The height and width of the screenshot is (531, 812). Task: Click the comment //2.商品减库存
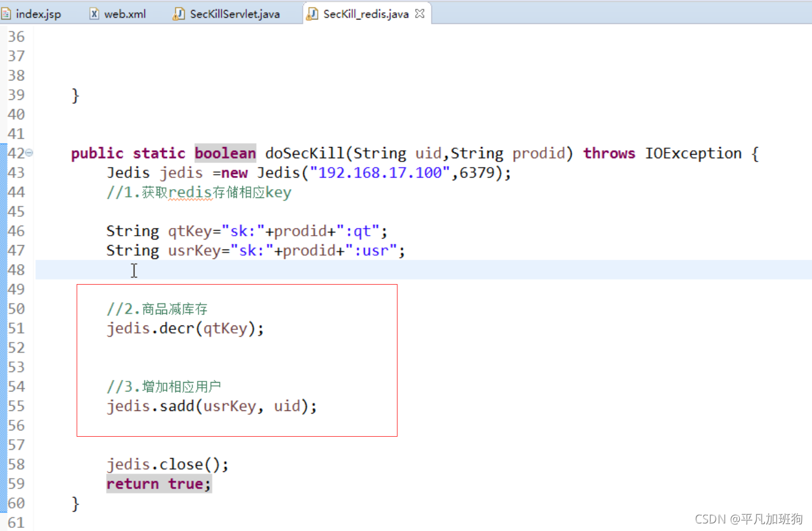(x=157, y=309)
